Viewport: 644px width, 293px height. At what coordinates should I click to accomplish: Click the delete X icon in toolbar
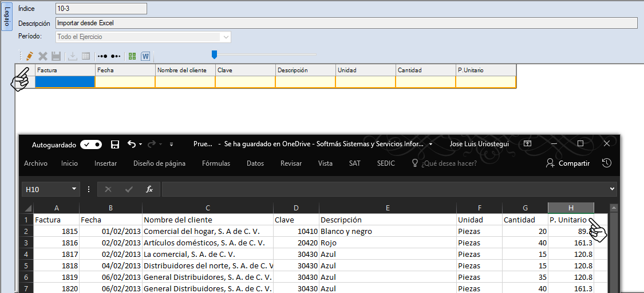tap(43, 56)
